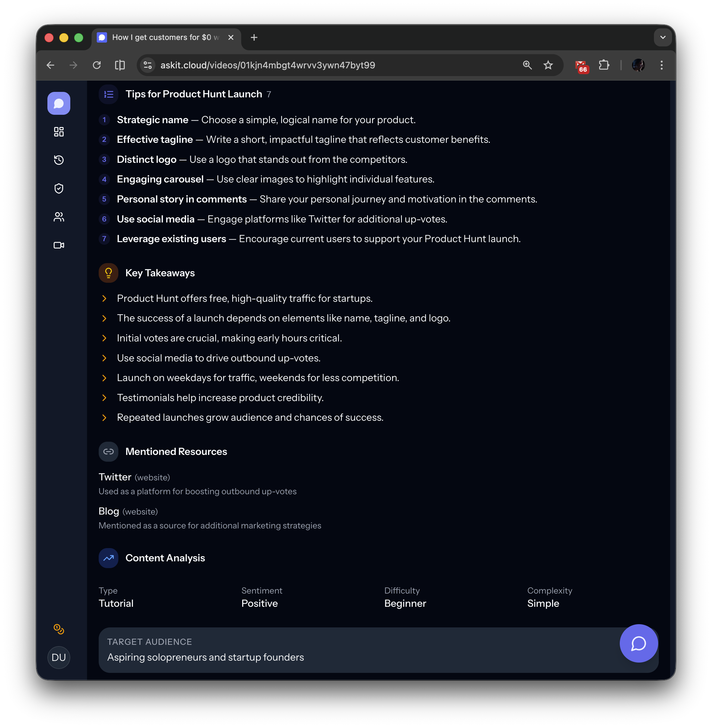Expand the "Product Hunt offers free traffic" takeaway

click(x=104, y=298)
